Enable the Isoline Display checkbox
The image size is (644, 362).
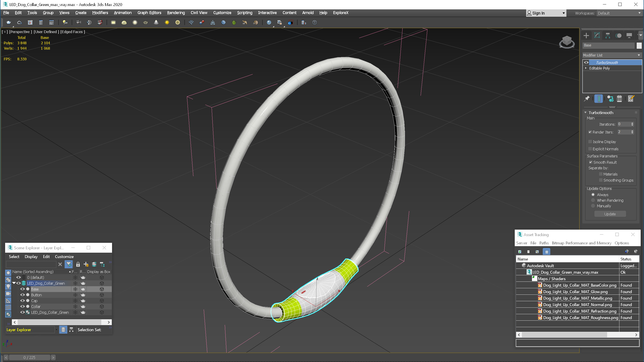pos(590,142)
